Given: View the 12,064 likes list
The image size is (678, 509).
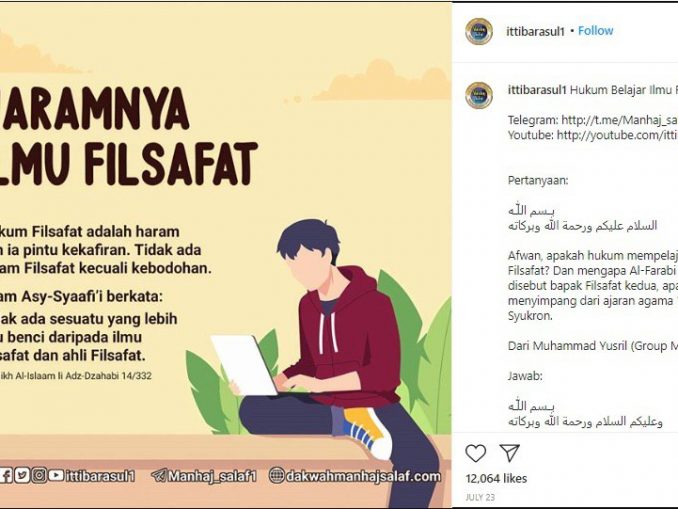Looking at the screenshot, I should tap(496, 478).
